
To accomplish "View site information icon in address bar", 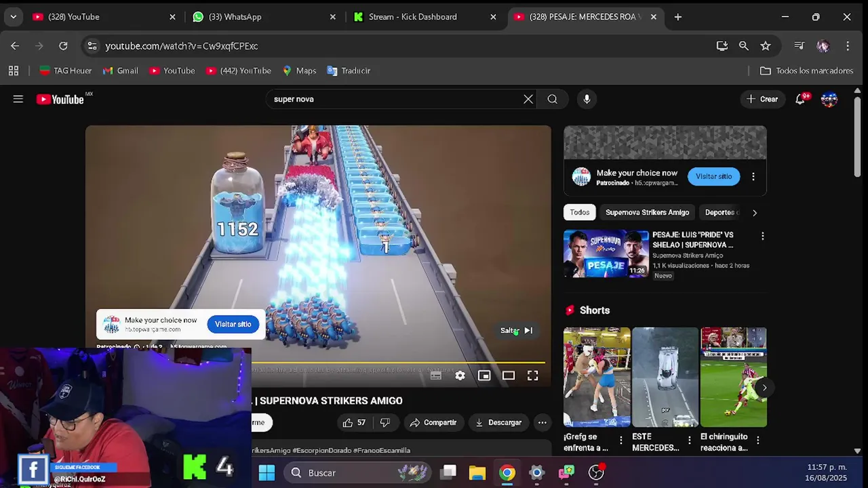I will tap(92, 45).
